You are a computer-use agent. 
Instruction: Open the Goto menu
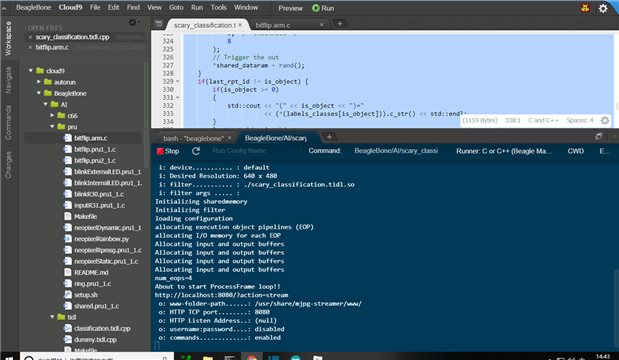[x=176, y=8]
